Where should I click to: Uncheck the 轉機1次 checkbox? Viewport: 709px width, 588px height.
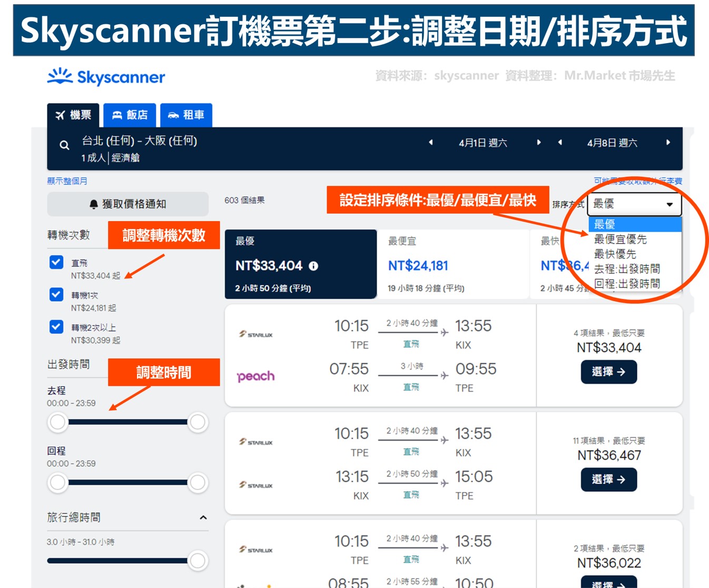click(56, 294)
